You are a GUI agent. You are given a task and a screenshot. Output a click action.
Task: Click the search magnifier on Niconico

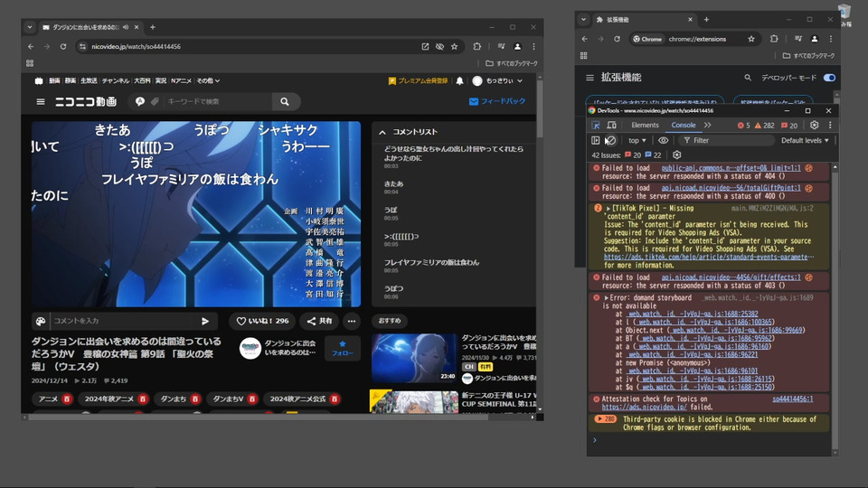[x=284, y=102]
